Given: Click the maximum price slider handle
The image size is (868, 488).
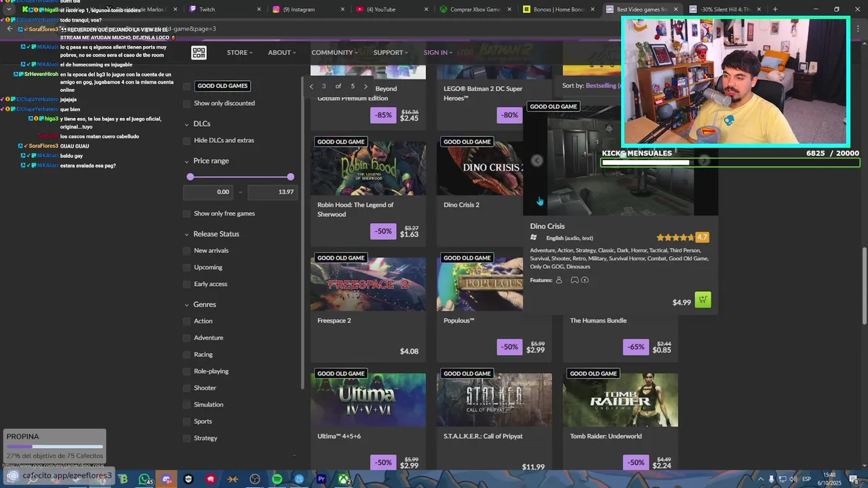Looking at the screenshot, I should click(x=291, y=177).
